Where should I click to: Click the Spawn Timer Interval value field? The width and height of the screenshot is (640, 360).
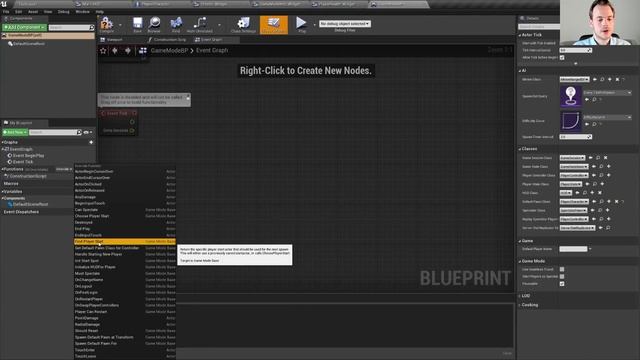coord(575,137)
